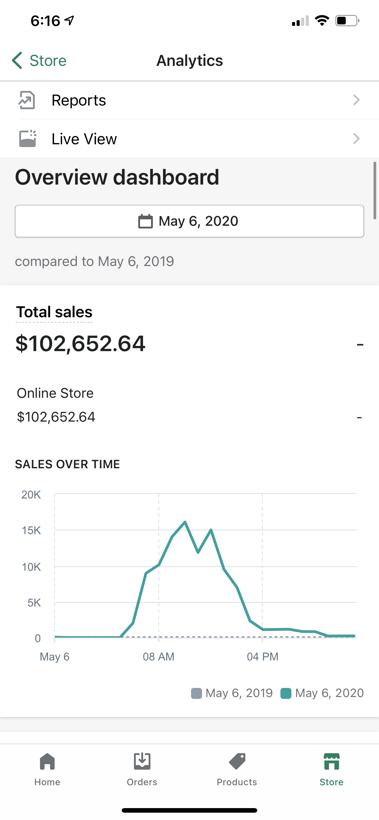The width and height of the screenshot is (379, 820).
Task: Click the Reports chart icon
Action: pyautogui.click(x=27, y=100)
